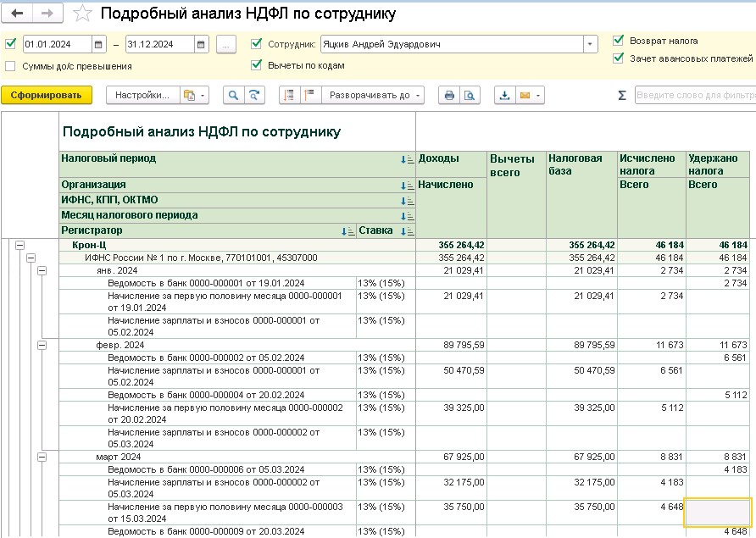
Task: Enable Суммы до/с превышения checkbox
Action: (x=10, y=66)
